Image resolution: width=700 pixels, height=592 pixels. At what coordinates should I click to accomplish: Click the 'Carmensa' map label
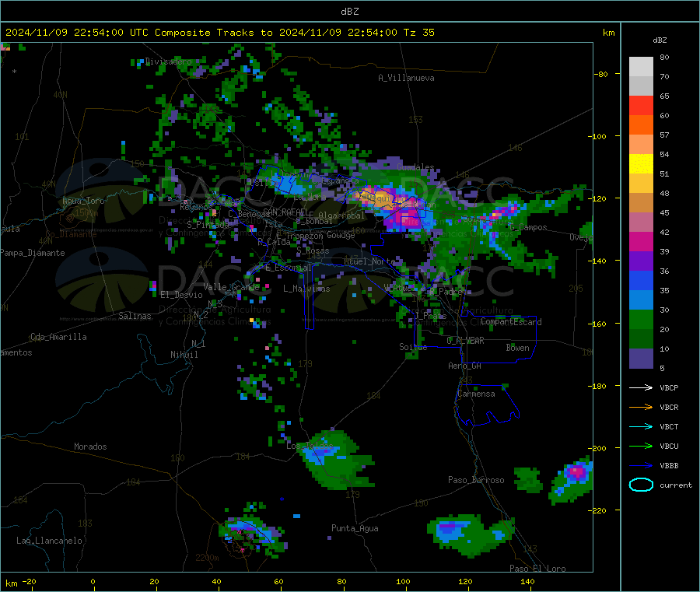tap(476, 394)
